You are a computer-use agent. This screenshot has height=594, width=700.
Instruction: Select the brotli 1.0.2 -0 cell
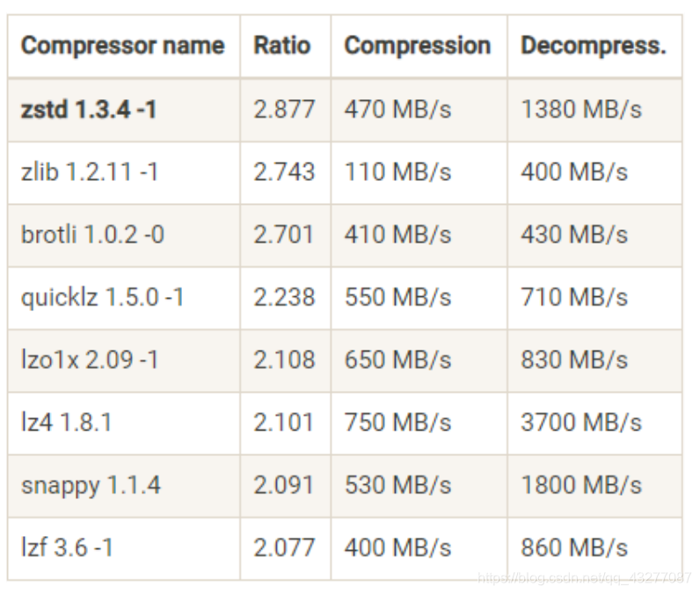click(123, 235)
